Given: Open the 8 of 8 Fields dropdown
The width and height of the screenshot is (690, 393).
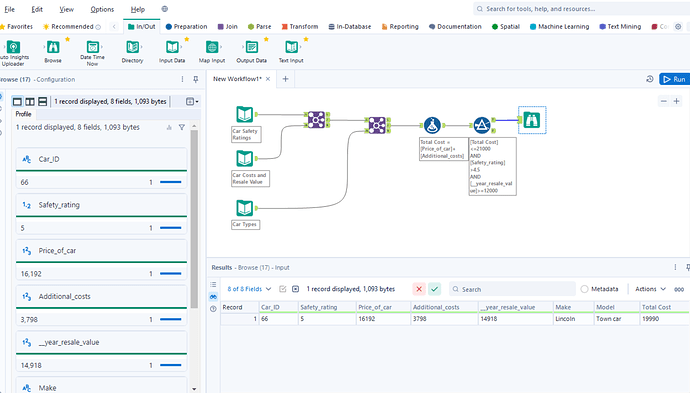Looking at the screenshot, I should click(249, 289).
